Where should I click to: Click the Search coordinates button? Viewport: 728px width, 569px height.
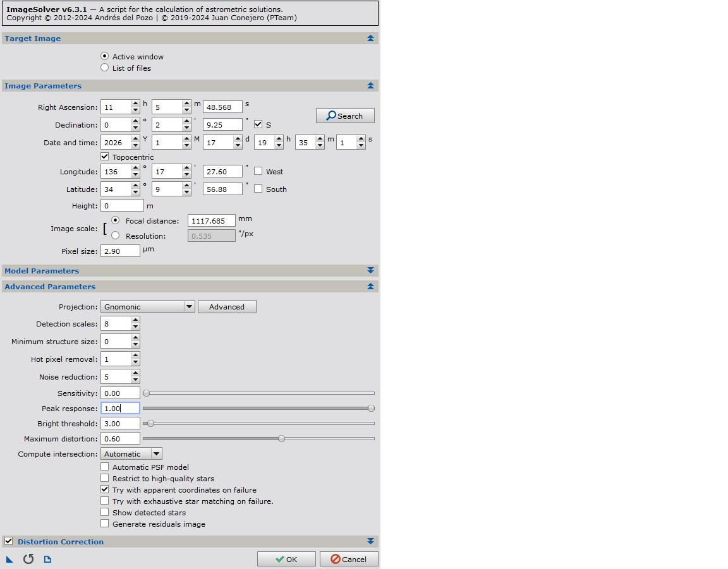(x=345, y=116)
